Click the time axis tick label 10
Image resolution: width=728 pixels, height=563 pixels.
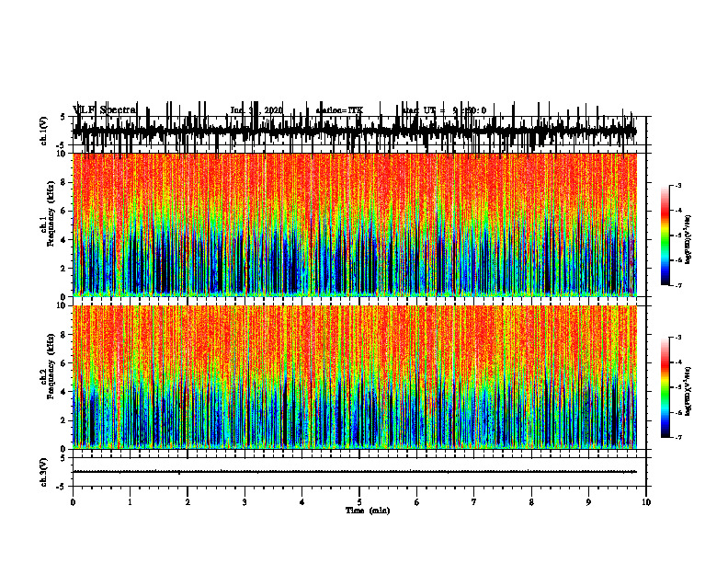click(646, 502)
